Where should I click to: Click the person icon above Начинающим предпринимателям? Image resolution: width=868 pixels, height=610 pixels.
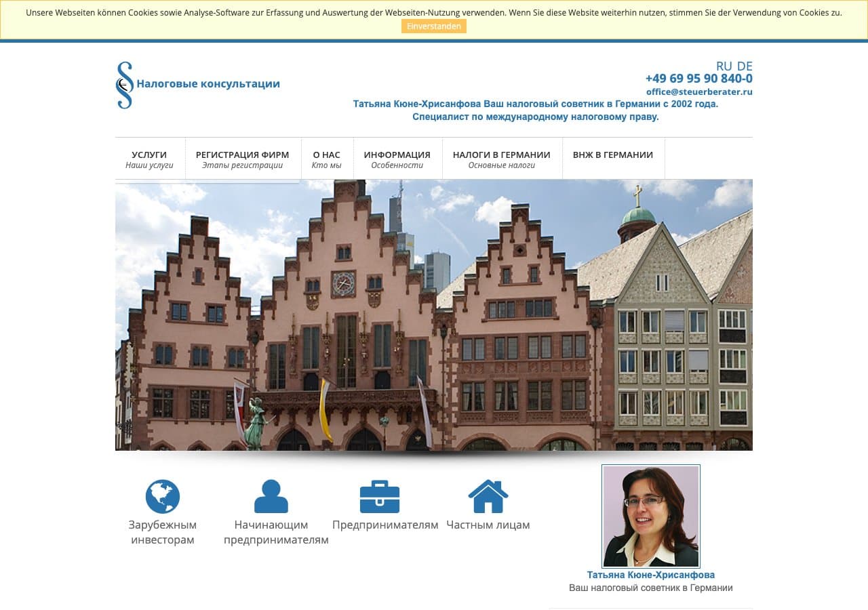[272, 495]
